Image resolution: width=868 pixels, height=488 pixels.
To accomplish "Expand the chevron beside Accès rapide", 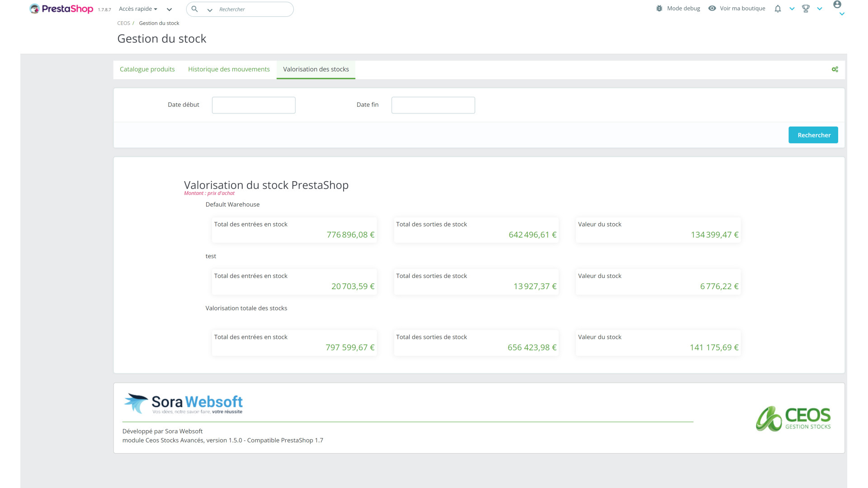I will [169, 9].
